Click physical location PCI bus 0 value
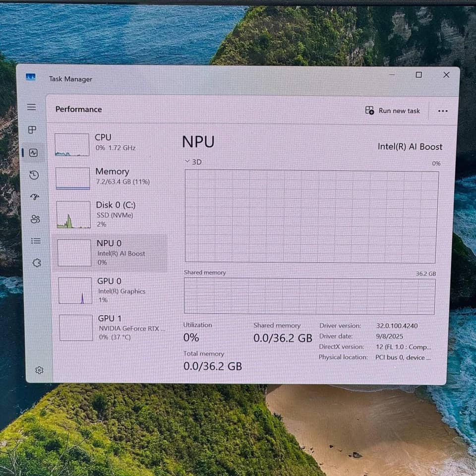This screenshot has width=476, height=476. click(403, 357)
